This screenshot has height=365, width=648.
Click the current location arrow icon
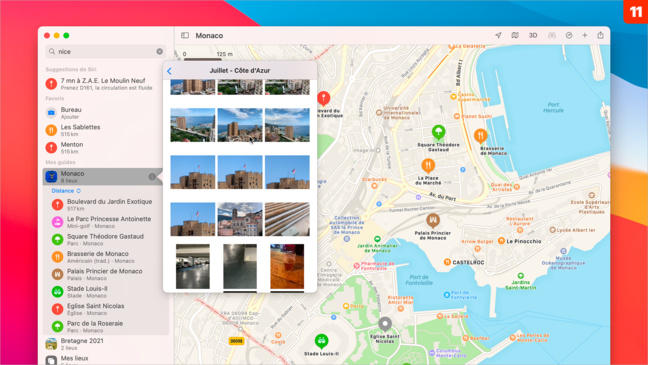click(498, 36)
